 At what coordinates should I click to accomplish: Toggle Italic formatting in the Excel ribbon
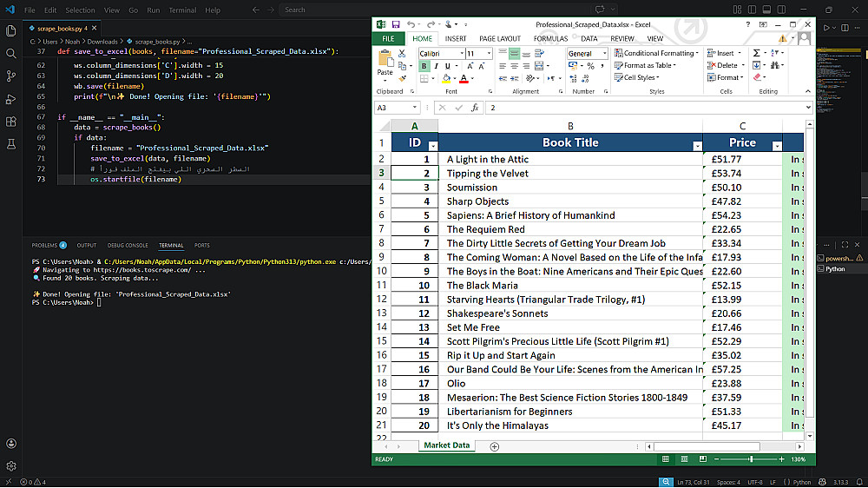coord(436,66)
